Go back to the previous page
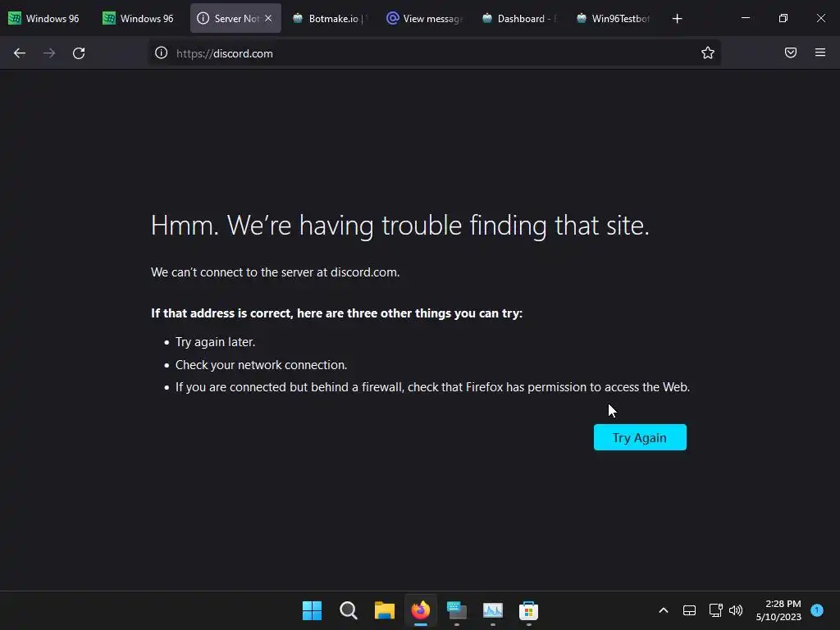Viewport: 840px width, 630px height. [20, 53]
